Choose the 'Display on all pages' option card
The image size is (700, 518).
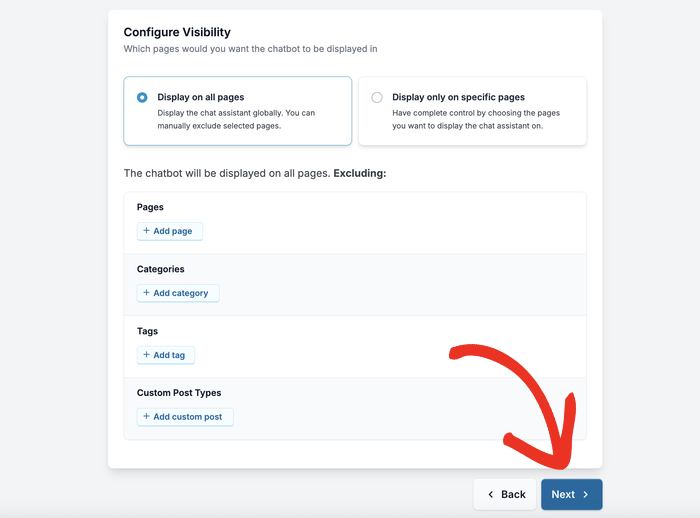[x=237, y=111]
